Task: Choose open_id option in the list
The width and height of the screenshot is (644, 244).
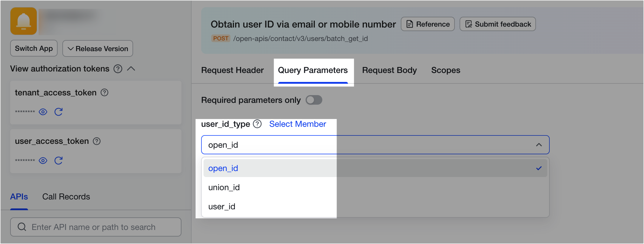Action: pyautogui.click(x=375, y=168)
